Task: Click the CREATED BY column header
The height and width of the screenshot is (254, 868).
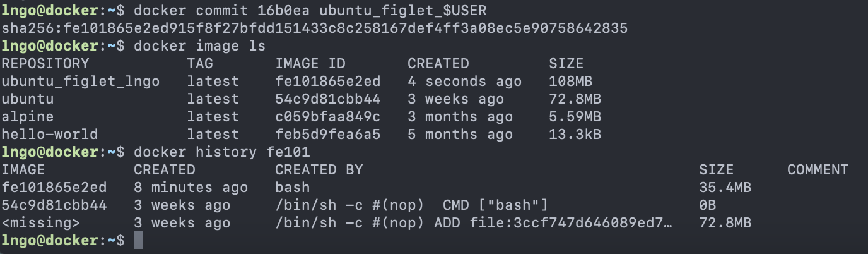Action: point(319,170)
